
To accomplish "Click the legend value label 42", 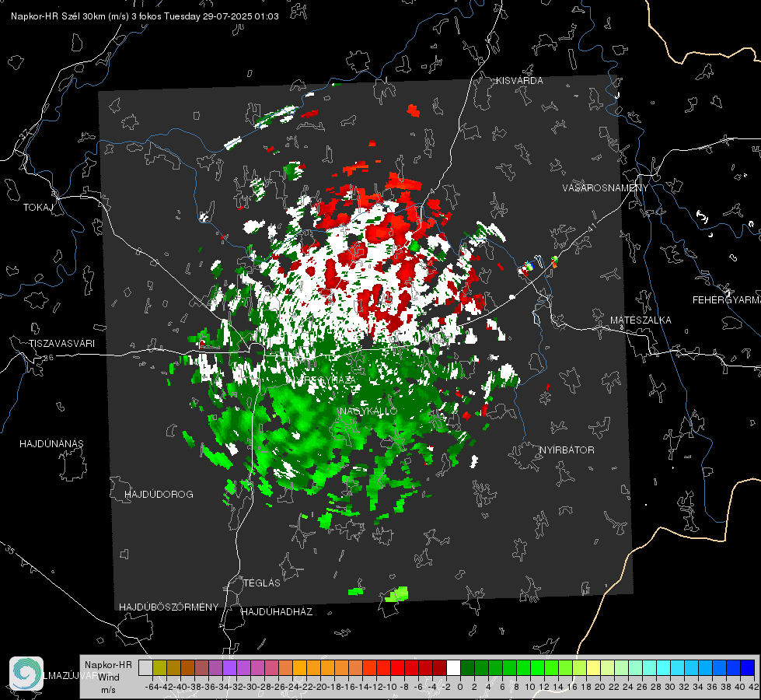I will [753, 687].
